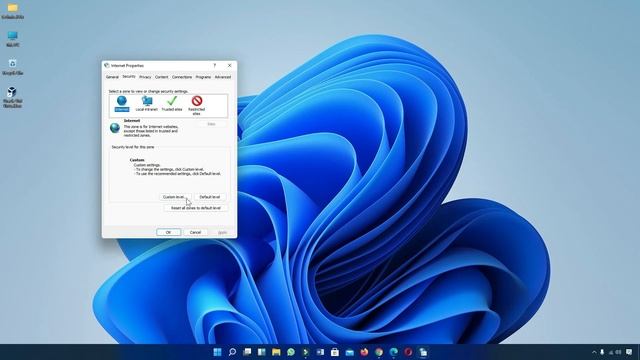Select the Oracle VM VirtualBox desktop icon
The image size is (640, 360).
coord(13,97)
